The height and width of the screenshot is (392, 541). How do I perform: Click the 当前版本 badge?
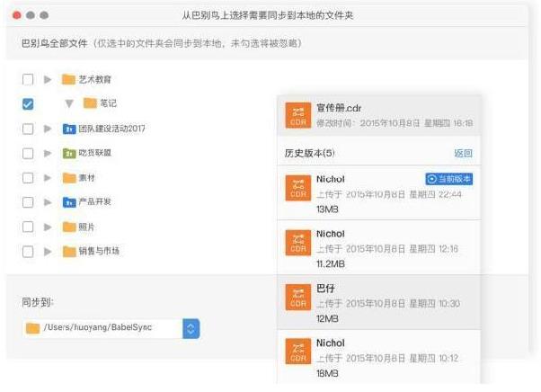448,179
